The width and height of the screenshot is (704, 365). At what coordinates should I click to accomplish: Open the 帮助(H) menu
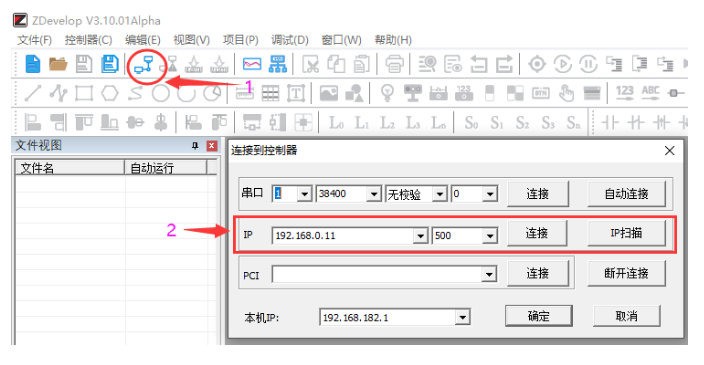[393, 40]
